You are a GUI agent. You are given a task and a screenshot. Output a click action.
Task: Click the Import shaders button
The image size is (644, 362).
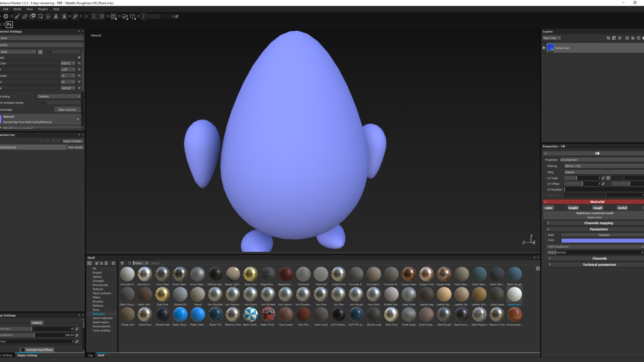click(72, 141)
